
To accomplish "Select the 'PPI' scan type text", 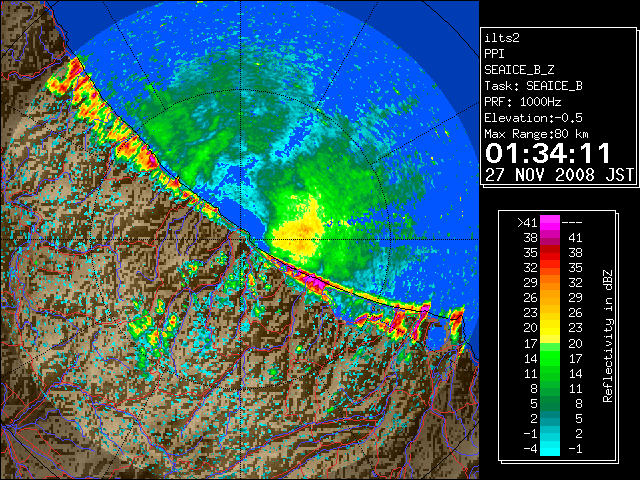I will (494, 54).
